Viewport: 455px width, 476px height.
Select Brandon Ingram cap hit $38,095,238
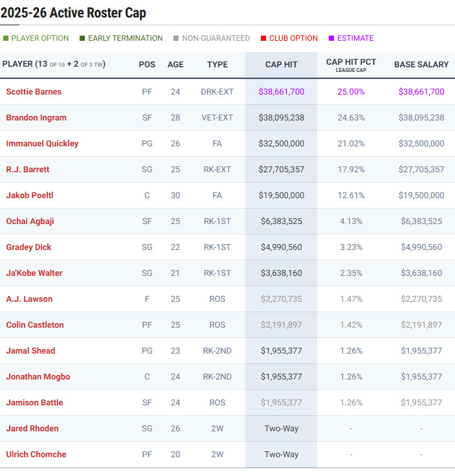(281, 117)
